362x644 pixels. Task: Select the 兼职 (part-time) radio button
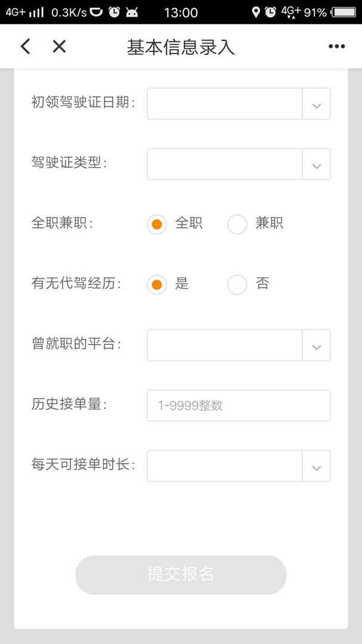pyautogui.click(x=237, y=224)
